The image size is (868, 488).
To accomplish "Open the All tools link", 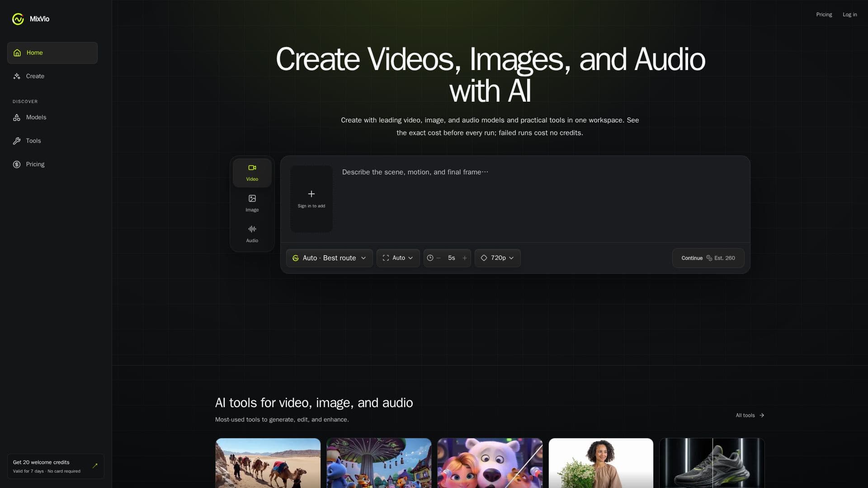I will [x=750, y=415].
